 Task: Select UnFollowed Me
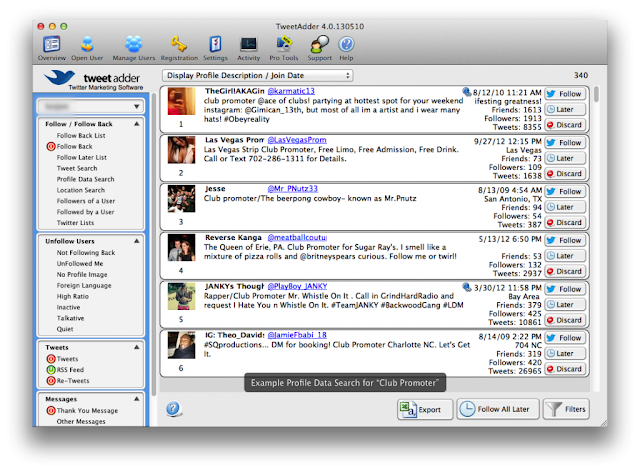click(x=80, y=263)
